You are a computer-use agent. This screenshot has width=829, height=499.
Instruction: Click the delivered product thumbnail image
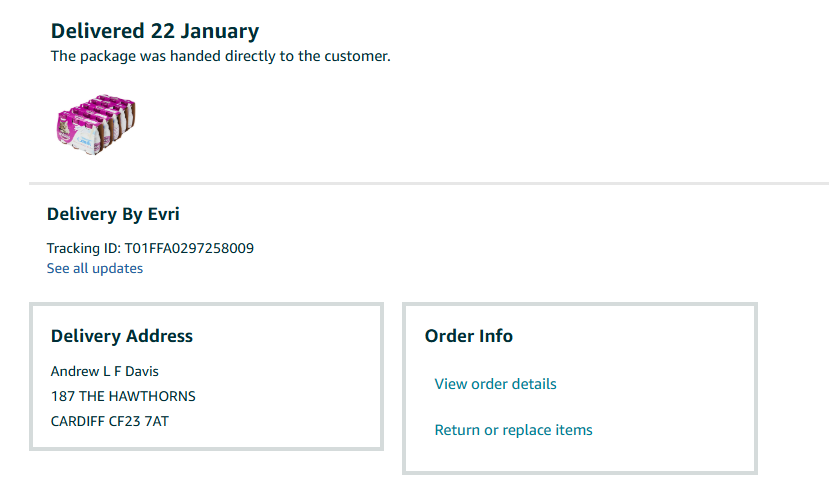[x=95, y=127]
